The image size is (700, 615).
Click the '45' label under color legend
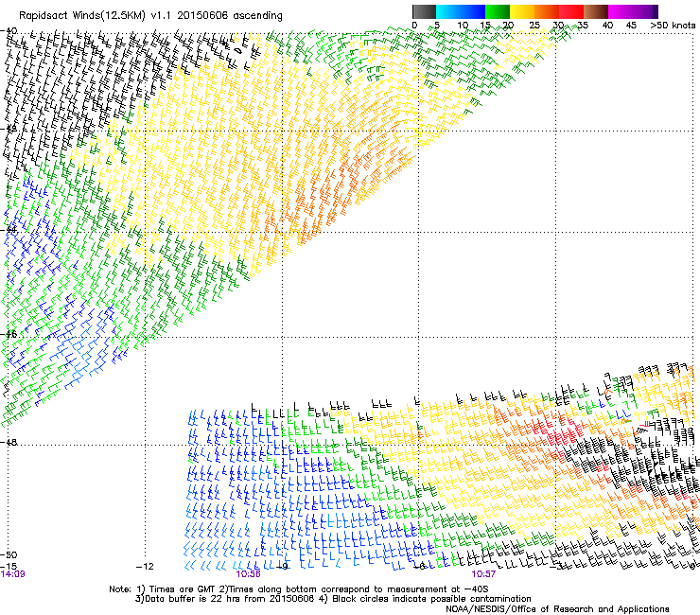(x=631, y=26)
